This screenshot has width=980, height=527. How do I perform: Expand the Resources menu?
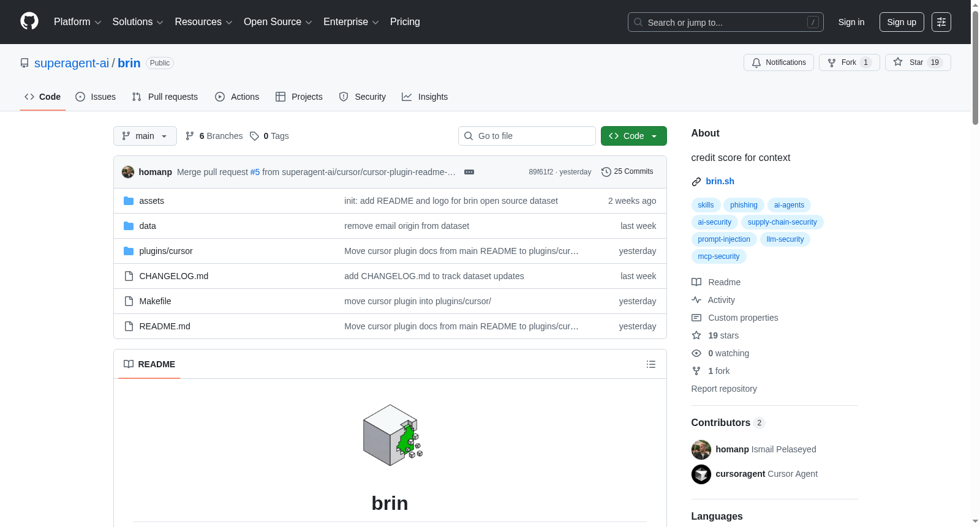[204, 22]
